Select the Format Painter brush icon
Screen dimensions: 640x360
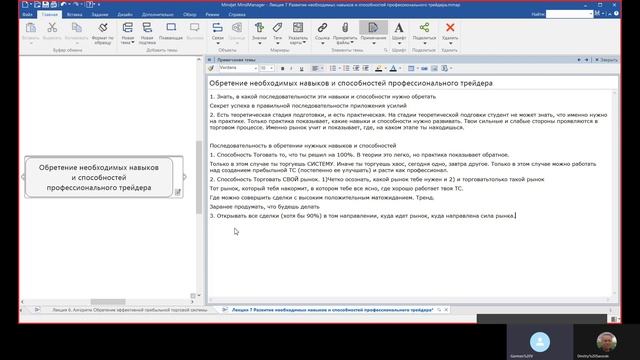(x=103, y=28)
